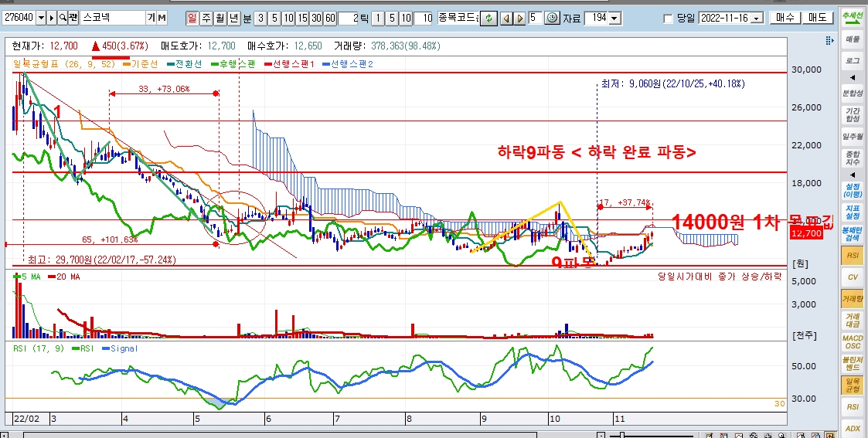Select the 볼린저밴드 indicator button
868x438 pixels.
coord(853,364)
